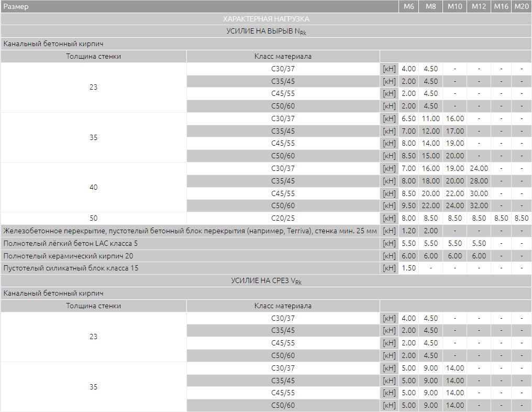Click the value 11.00 in the M8 column
532x412 pixels.
pos(430,118)
